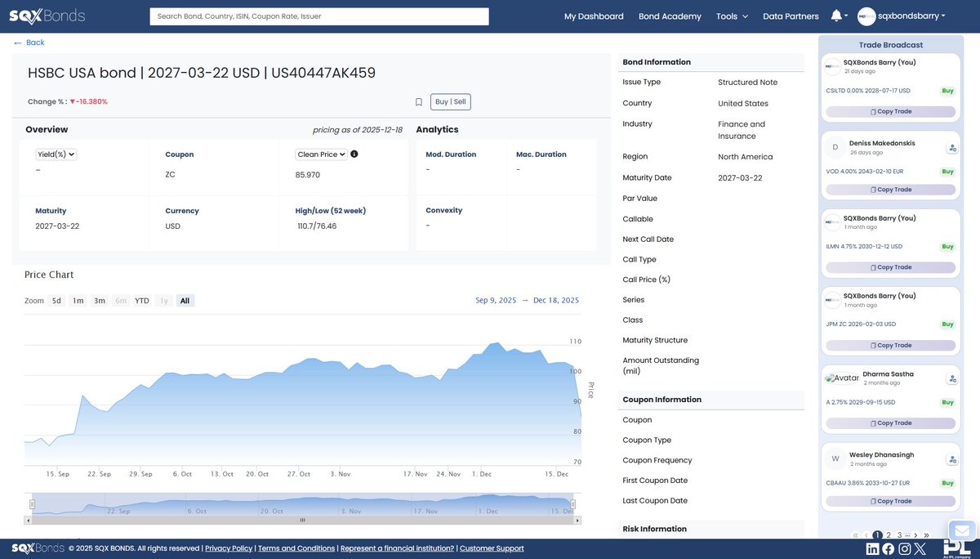980x559 pixels.
Task: Expand the sqxbondsbarry account menu
Action: pos(911,16)
